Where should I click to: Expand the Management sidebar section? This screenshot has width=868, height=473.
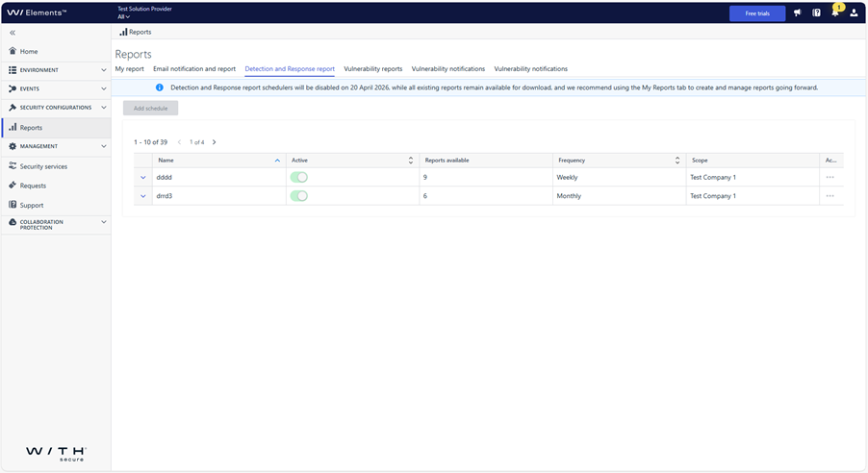104,146
